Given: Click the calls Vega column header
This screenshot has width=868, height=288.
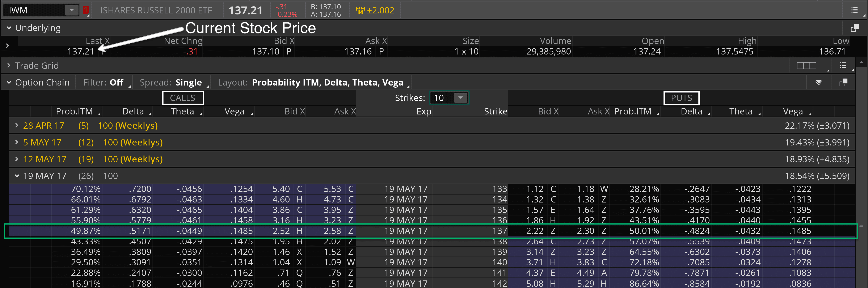Looking at the screenshot, I should point(235,111).
